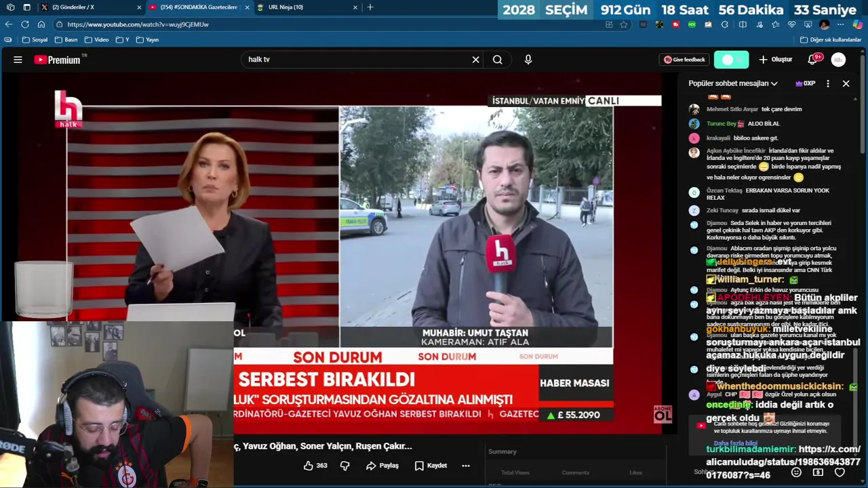The width and height of the screenshot is (868, 488).
Task: Open the YouTube account avatar menu
Action: [x=839, y=60]
